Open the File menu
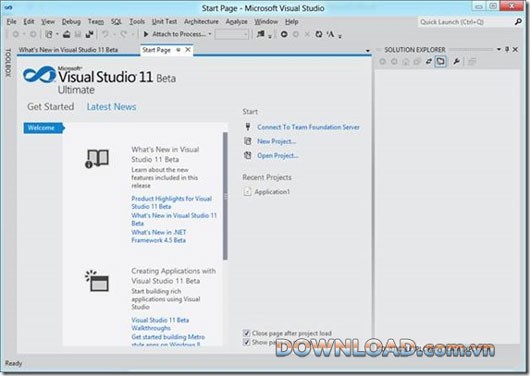Screen dimensions: 530x376 (x=11, y=22)
